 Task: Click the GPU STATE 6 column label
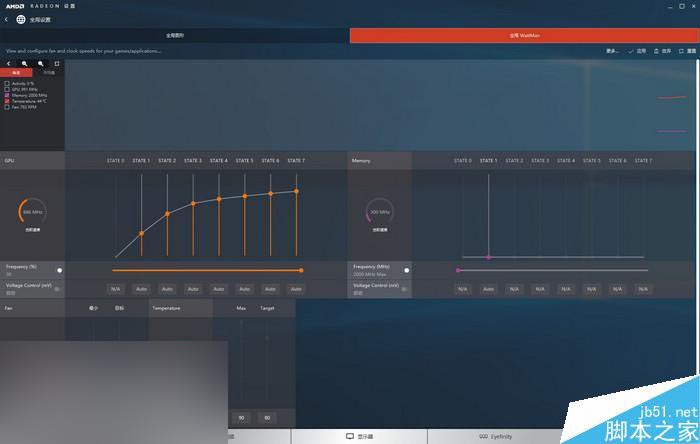point(270,161)
